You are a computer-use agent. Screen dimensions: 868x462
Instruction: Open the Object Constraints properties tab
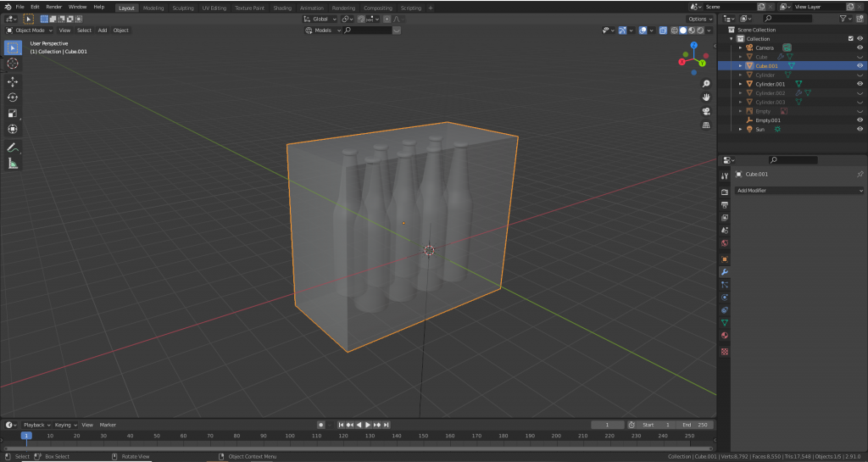coord(725,310)
